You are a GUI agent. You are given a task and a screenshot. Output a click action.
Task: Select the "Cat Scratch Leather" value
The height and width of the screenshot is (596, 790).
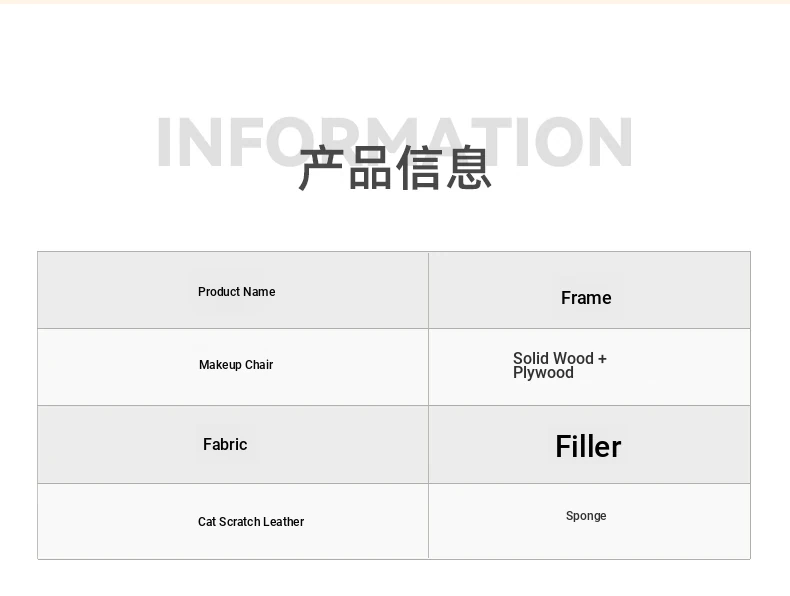(x=251, y=522)
